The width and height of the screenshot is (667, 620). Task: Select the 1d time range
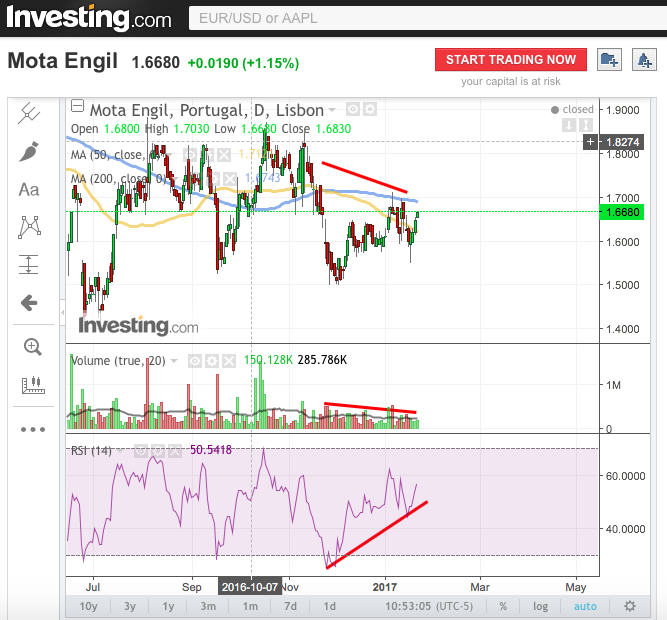click(x=329, y=606)
